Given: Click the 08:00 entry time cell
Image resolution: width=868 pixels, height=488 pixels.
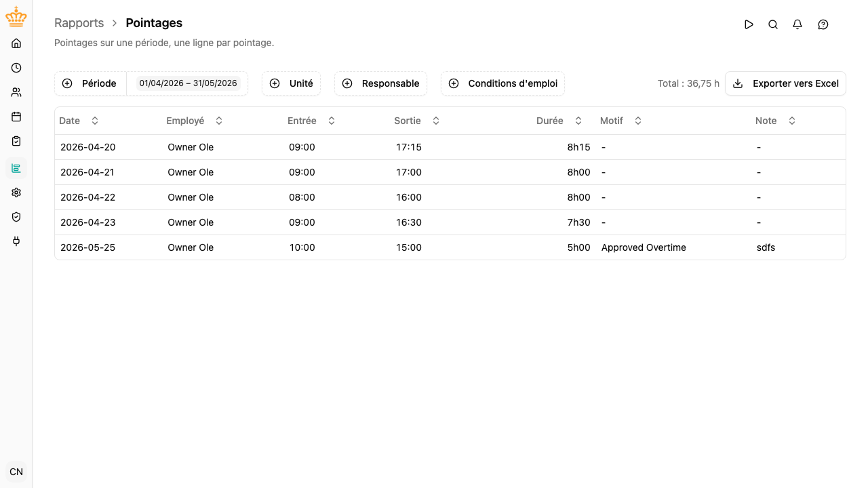Looking at the screenshot, I should coord(302,197).
